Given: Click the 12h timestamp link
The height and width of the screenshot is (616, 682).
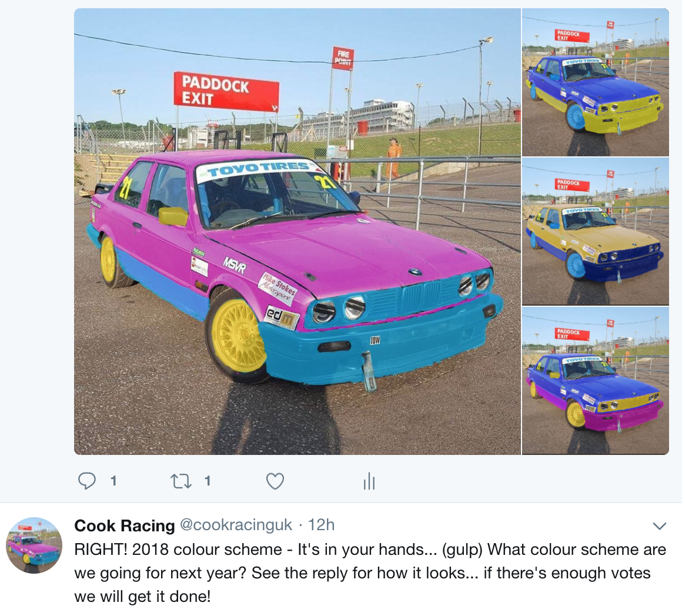Looking at the screenshot, I should pyautogui.click(x=321, y=525).
